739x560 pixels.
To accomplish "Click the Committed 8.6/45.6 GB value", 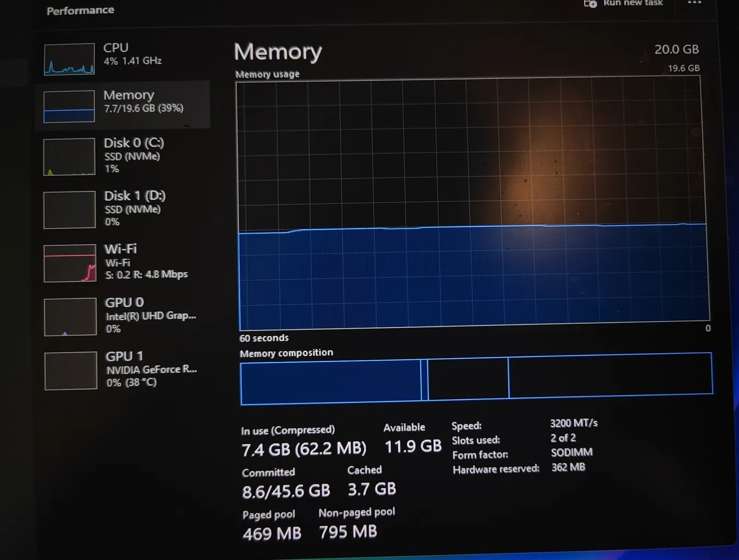I will pos(286,491).
